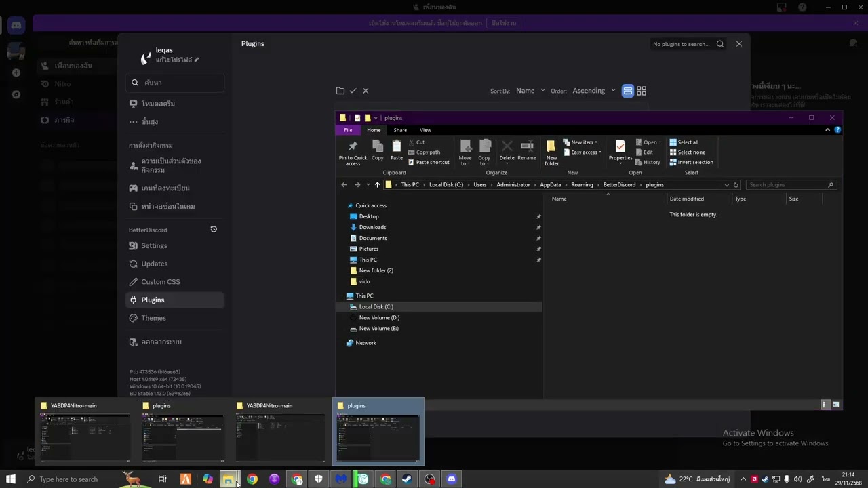Click AppData in address path
Image resolution: width=868 pixels, height=488 pixels.
pyautogui.click(x=551, y=185)
